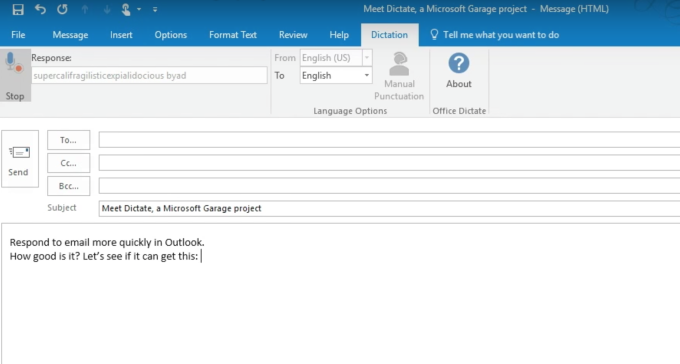Viewport: 680px width, 364px height.
Task: Click the Cc recipients field
Action: coord(389,163)
